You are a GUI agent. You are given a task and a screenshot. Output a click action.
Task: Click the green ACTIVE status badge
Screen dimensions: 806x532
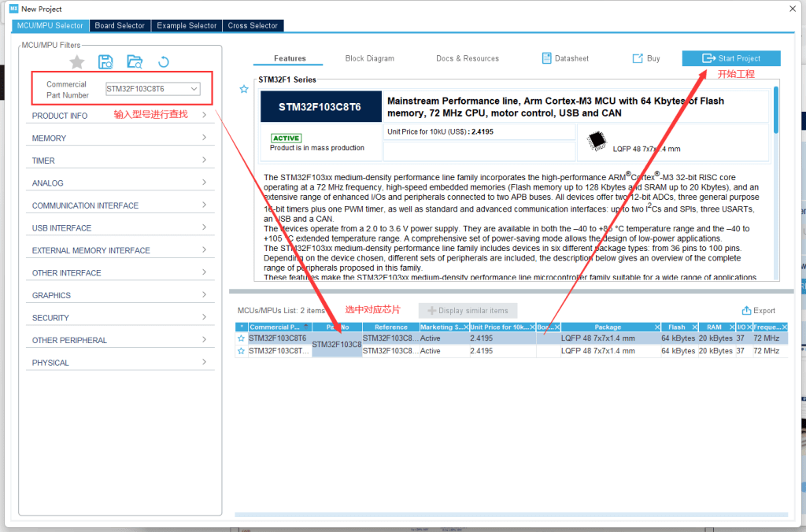tap(287, 139)
